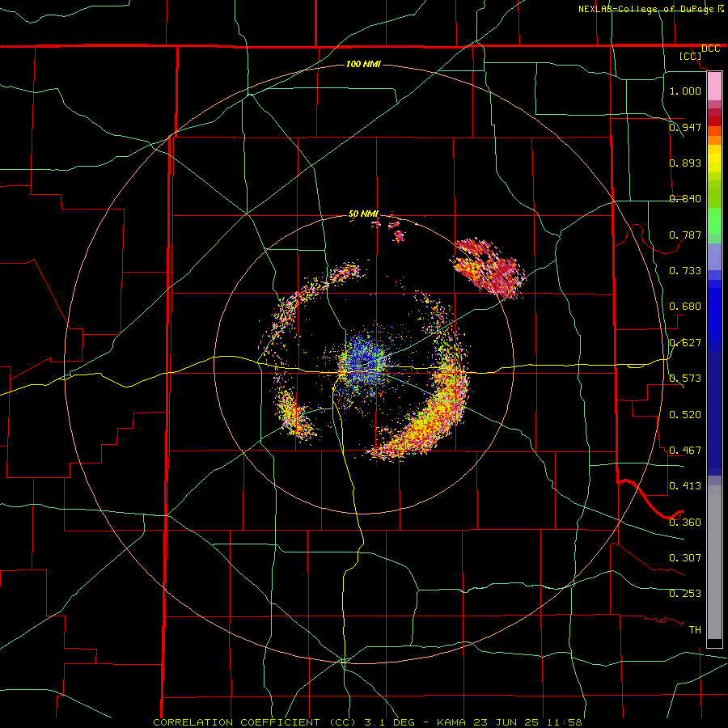Select the 0.520 scale value
Screen dimensions: 728x728
point(685,414)
